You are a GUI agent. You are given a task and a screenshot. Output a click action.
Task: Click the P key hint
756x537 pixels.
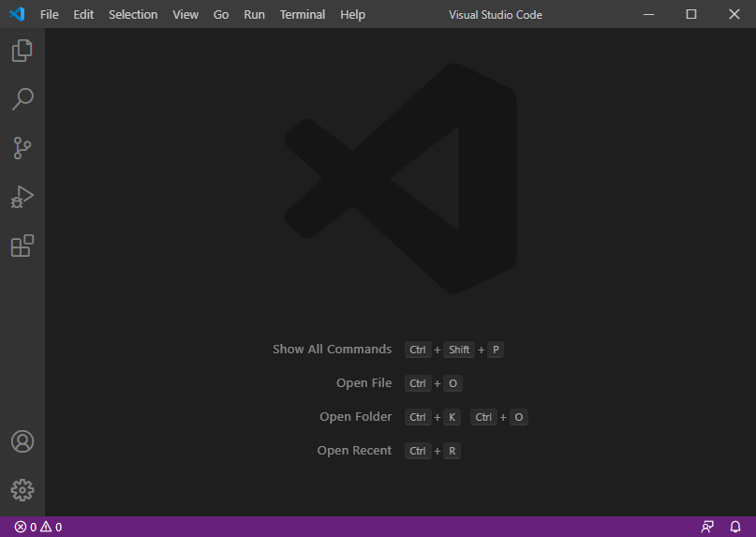click(496, 350)
